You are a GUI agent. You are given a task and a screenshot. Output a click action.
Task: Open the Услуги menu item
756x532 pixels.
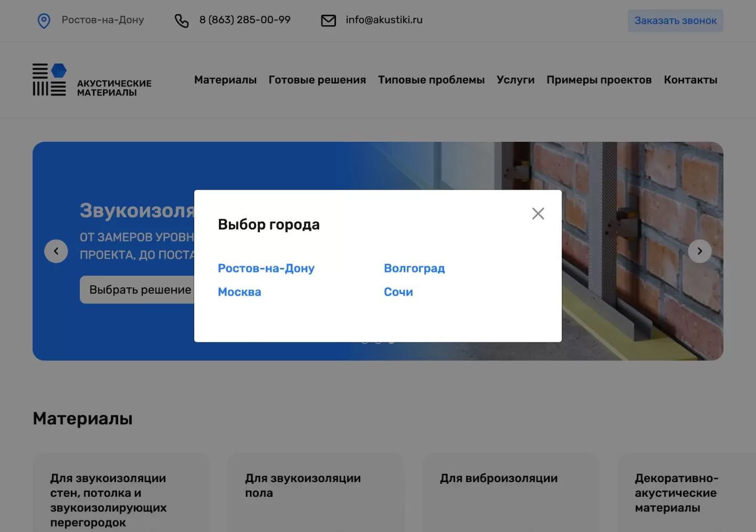point(516,80)
